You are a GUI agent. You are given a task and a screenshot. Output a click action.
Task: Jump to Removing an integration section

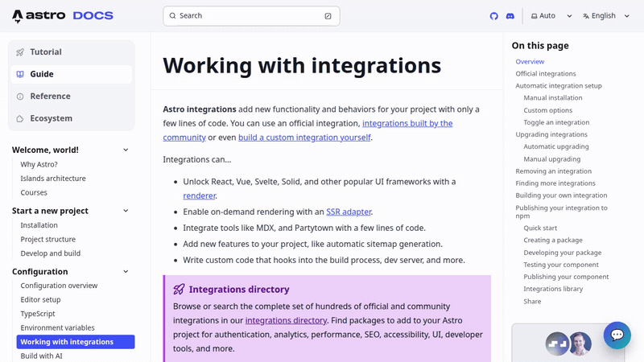[554, 171]
